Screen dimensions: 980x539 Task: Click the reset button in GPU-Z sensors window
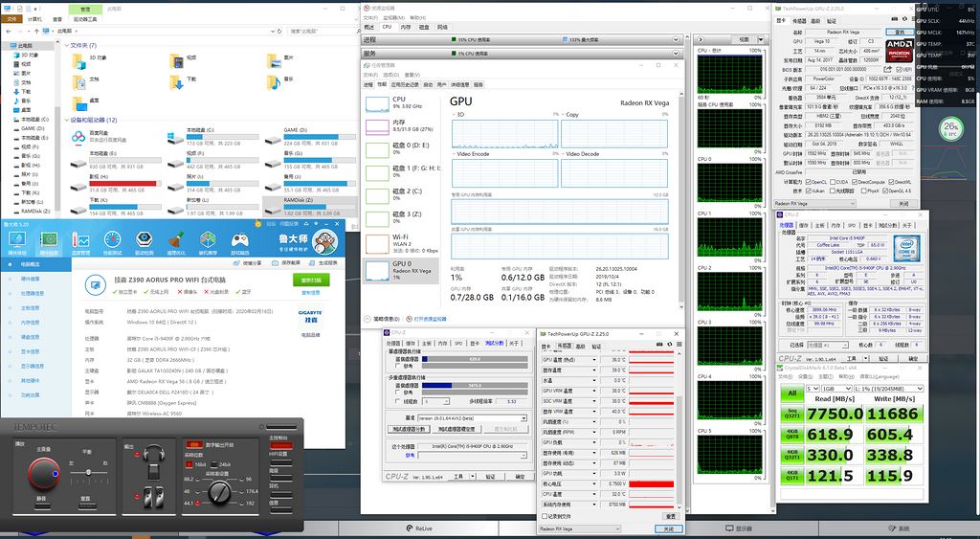click(671, 516)
